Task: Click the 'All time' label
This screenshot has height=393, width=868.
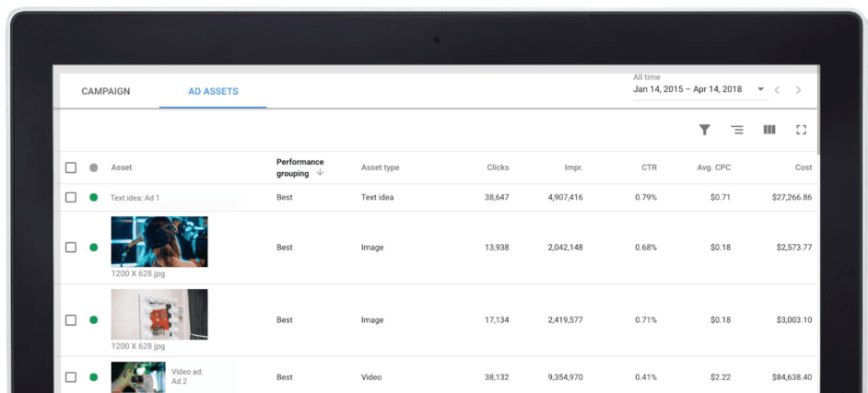Action: pyautogui.click(x=647, y=77)
